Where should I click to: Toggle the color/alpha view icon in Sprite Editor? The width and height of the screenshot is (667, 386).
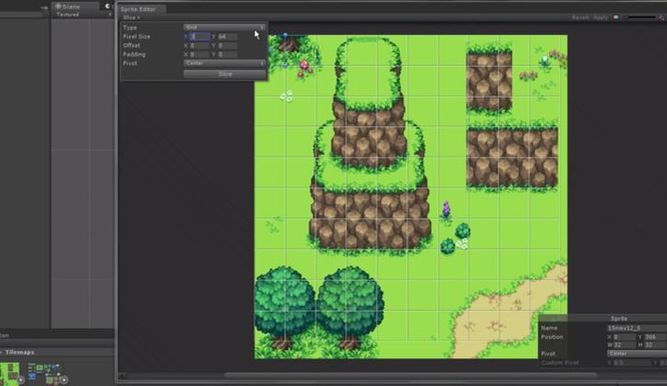616,17
